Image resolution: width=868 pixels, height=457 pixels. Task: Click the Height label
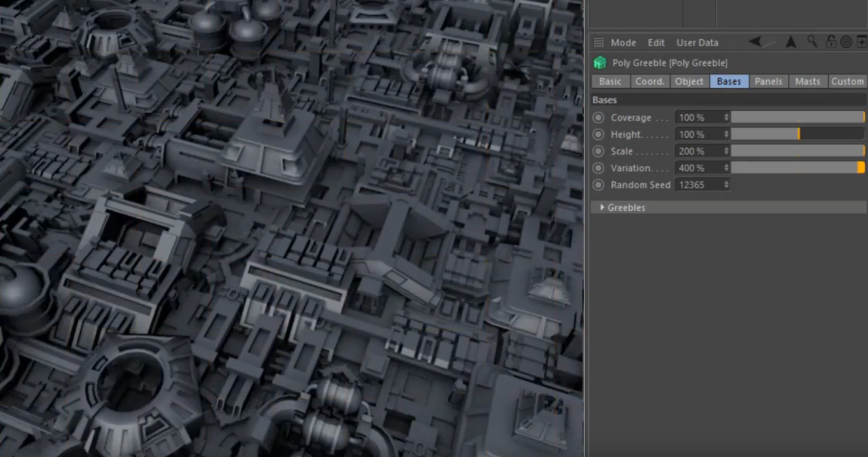[x=626, y=135]
